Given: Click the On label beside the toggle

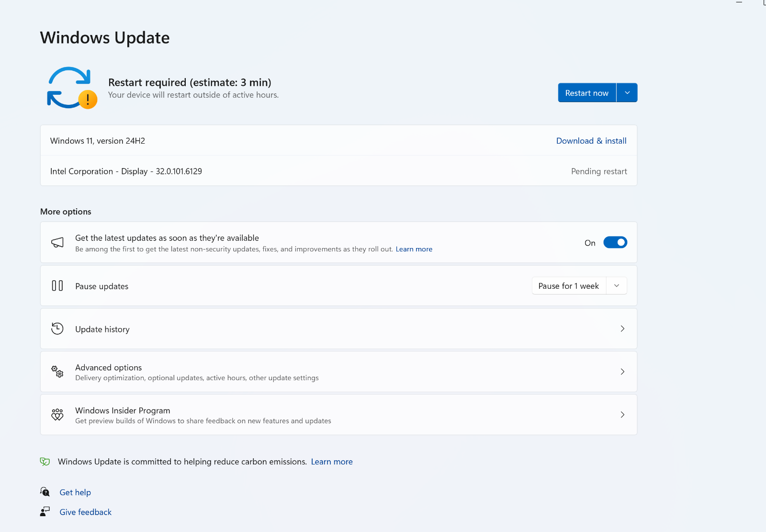Looking at the screenshot, I should (x=590, y=243).
